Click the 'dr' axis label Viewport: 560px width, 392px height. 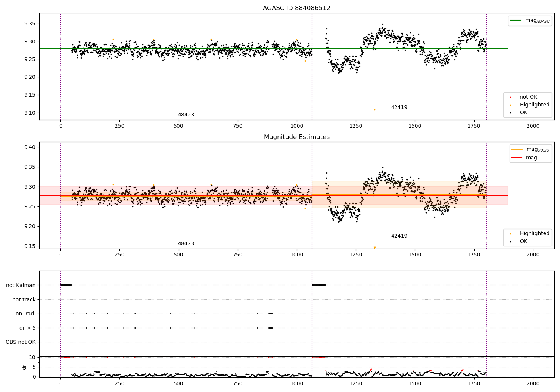click(24, 367)
